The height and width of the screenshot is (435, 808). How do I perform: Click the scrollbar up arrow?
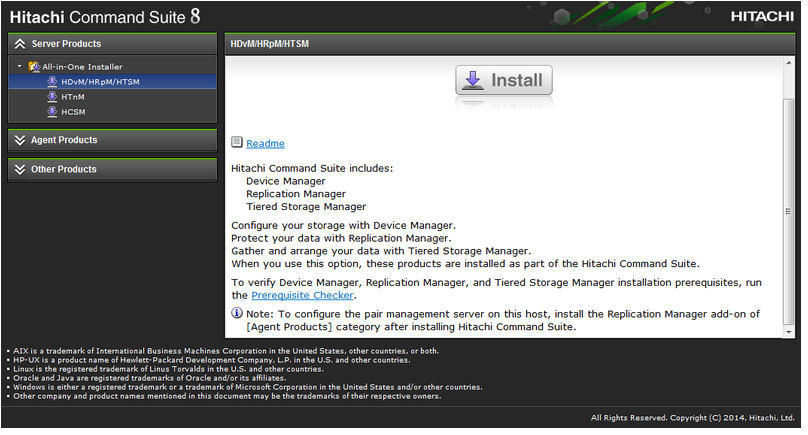[788, 63]
